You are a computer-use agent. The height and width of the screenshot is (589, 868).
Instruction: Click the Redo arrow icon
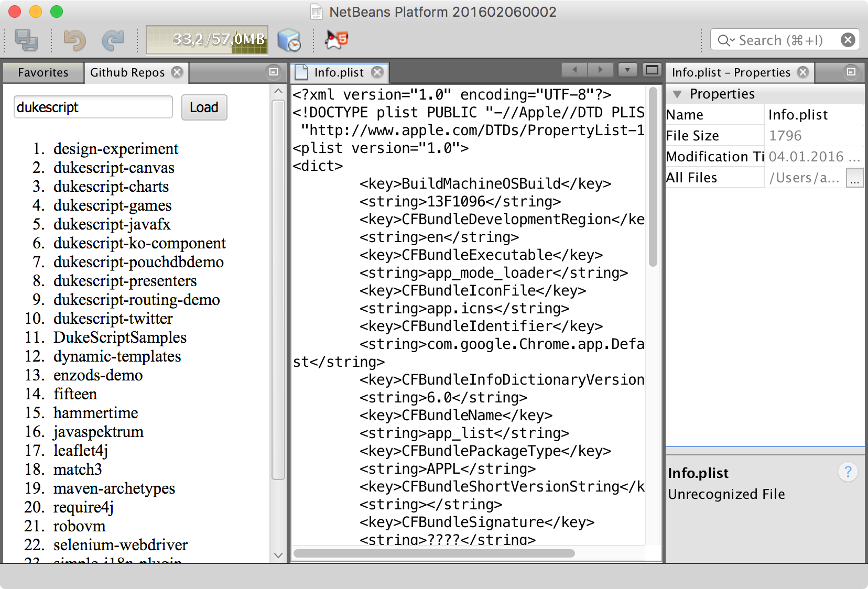[112, 40]
